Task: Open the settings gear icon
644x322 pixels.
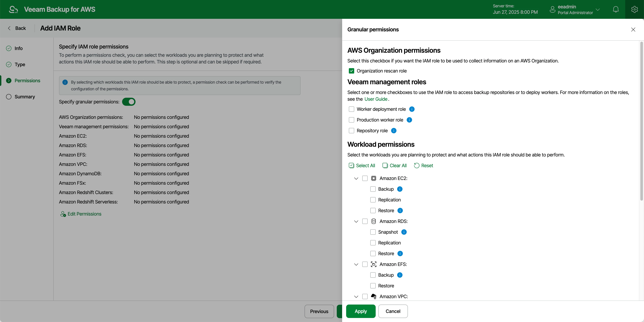Action: coord(634,10)
